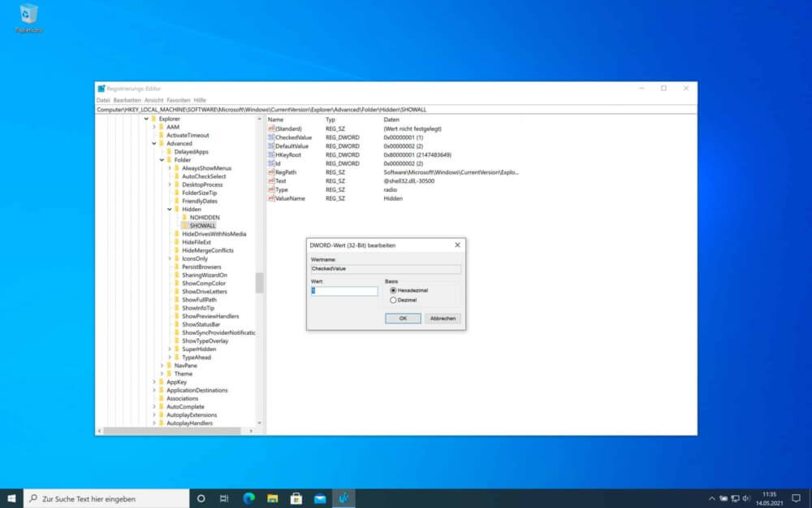Select the CheckedValue entry icon

click(x=271, y=137)
